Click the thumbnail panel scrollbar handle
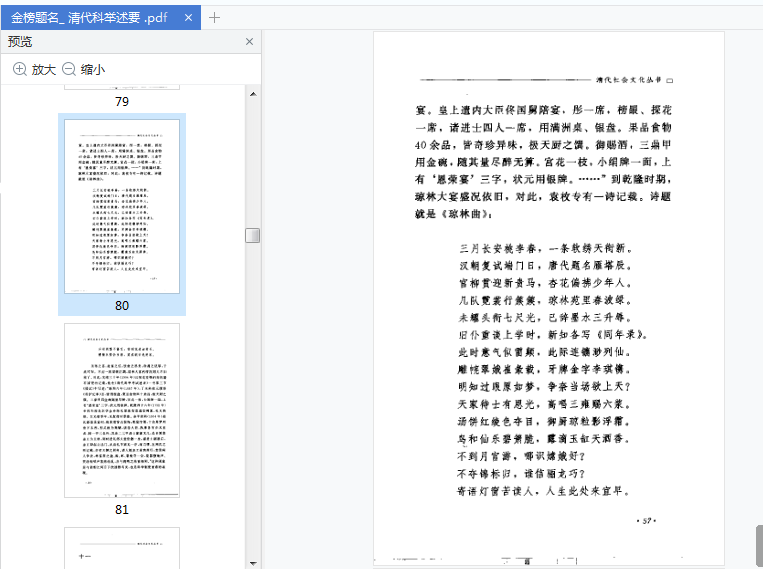The height and width of the screenshot is (569, 763). 253,235
